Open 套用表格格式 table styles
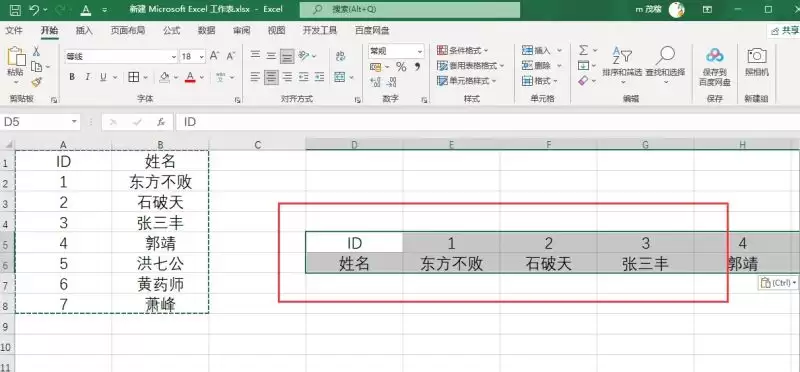The image size is (800, 372). 470,66
